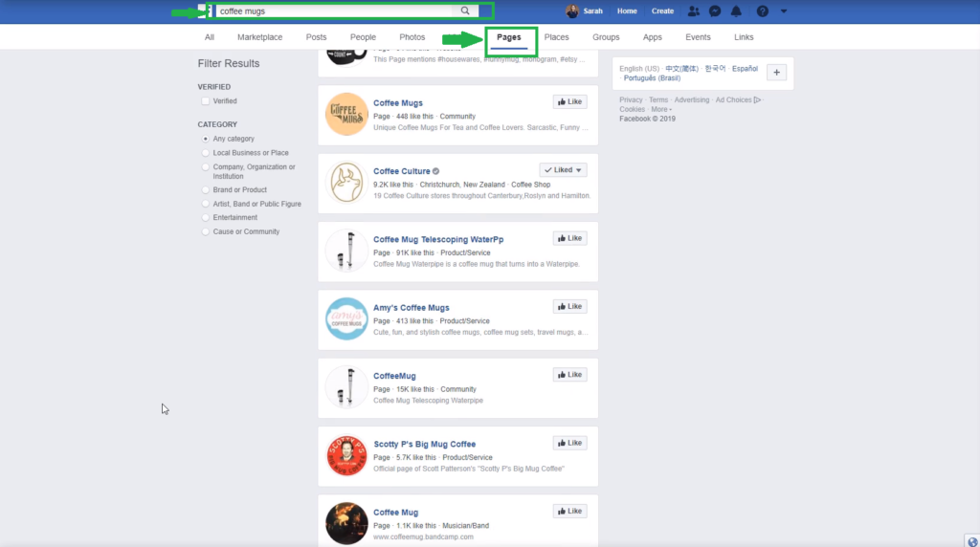Screen dimensions: 980x547
Task: Open the Coffee Mugs page title
Action: (398, 103)
